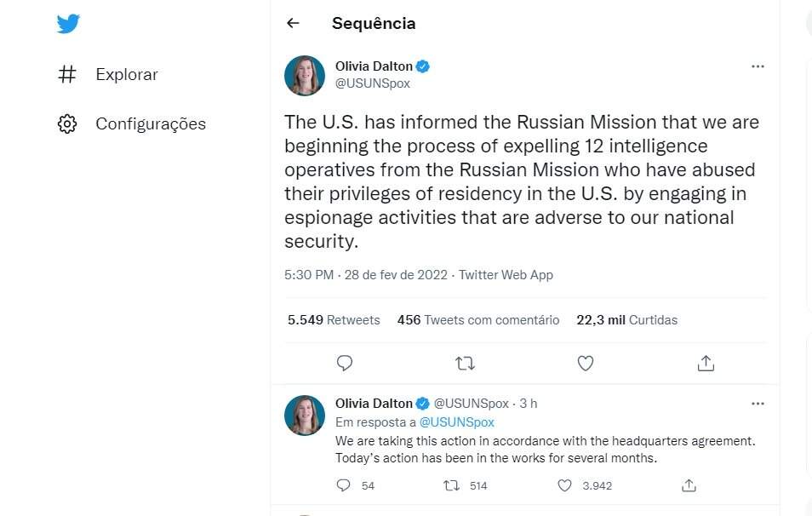The height and width of the screenshot is (516, 812).
Task: Retweet the reply tweet with 514 retweets
Action: [452, 485]
